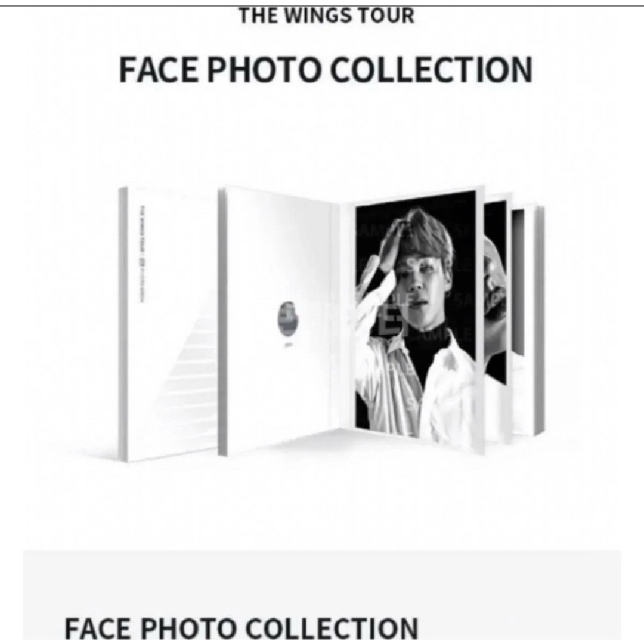The height and width of the screenshot is (644, 644).
Task: Click the vertical spine text on closed box
Action: 141,254
